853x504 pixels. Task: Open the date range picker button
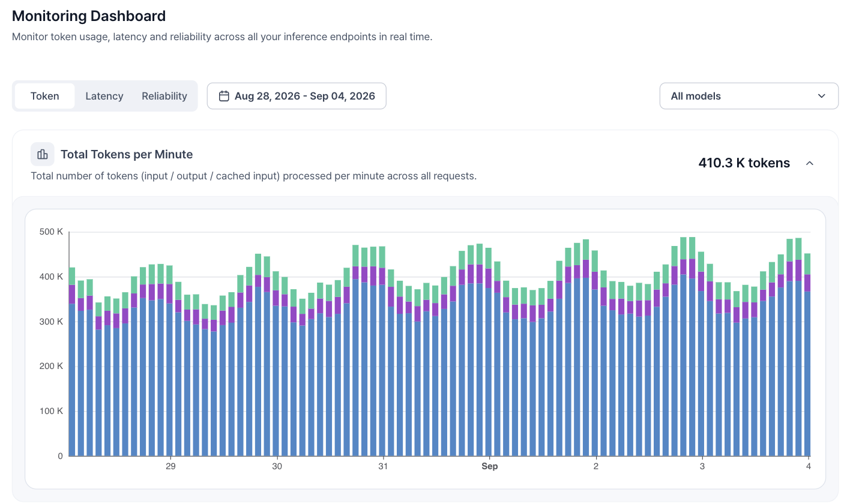tap(297, 96)
